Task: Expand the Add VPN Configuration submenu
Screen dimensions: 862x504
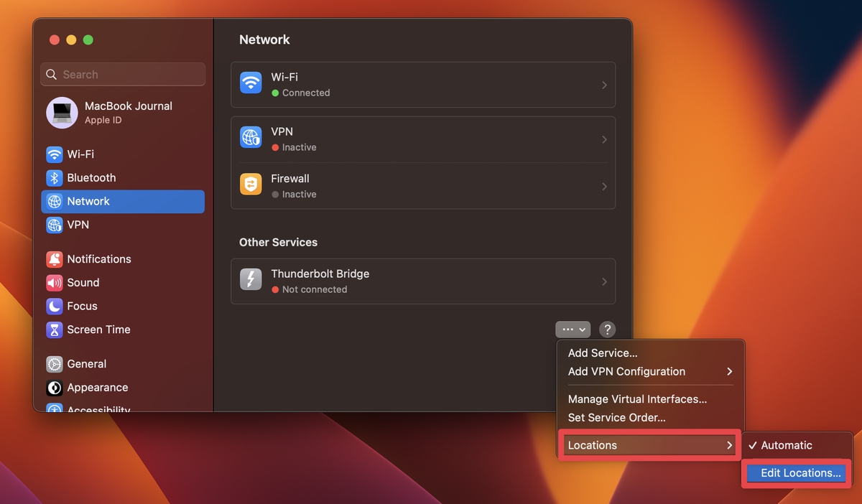Action: (x=626, y=372)
